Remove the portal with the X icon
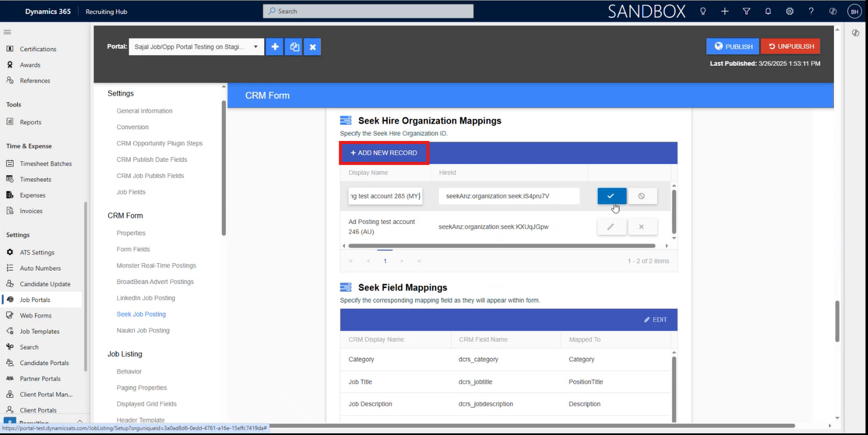The height and width of the screenshot is (435, 868). 313,47
